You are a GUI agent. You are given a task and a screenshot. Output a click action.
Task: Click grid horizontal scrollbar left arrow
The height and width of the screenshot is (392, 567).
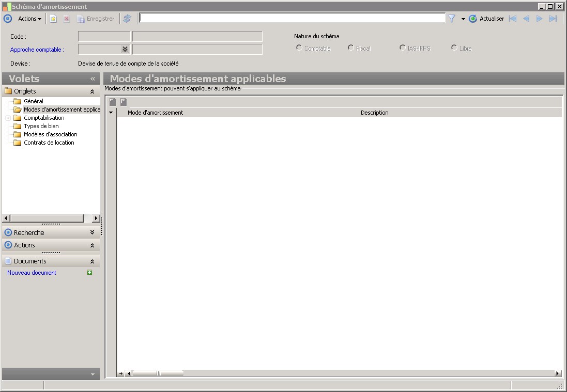[129, 373]
